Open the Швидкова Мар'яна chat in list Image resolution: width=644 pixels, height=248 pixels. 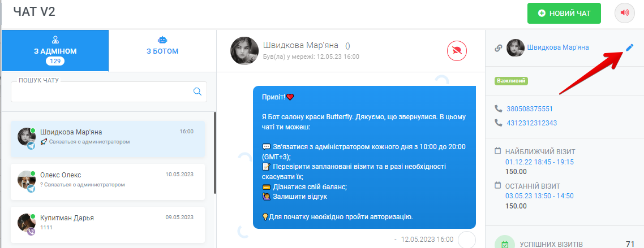tap(108, 140)
